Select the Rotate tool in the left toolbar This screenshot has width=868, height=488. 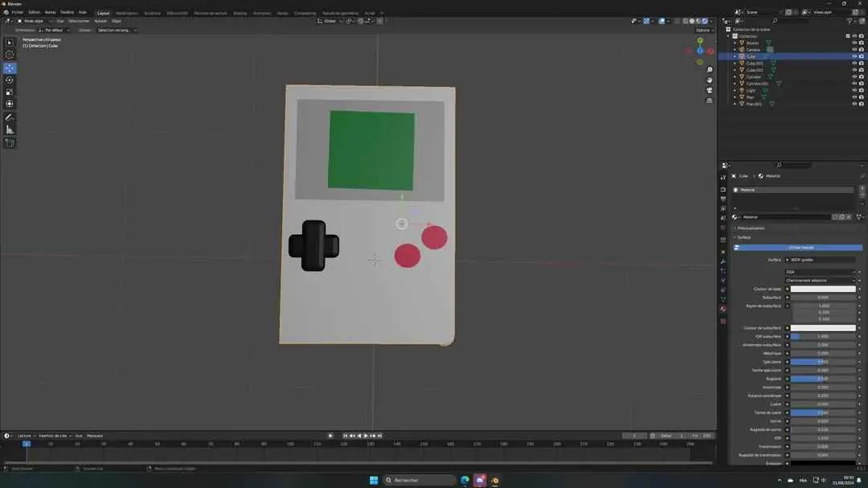coord(10,80)
